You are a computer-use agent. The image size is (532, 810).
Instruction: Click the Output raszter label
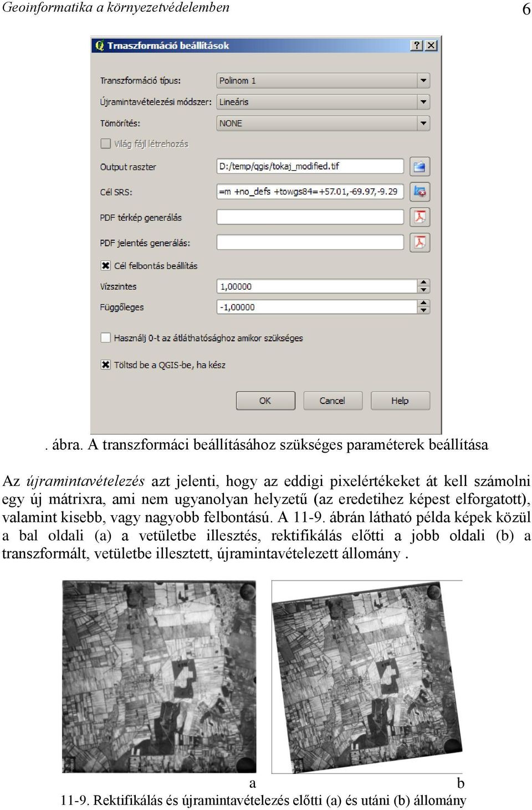(128, 167)
